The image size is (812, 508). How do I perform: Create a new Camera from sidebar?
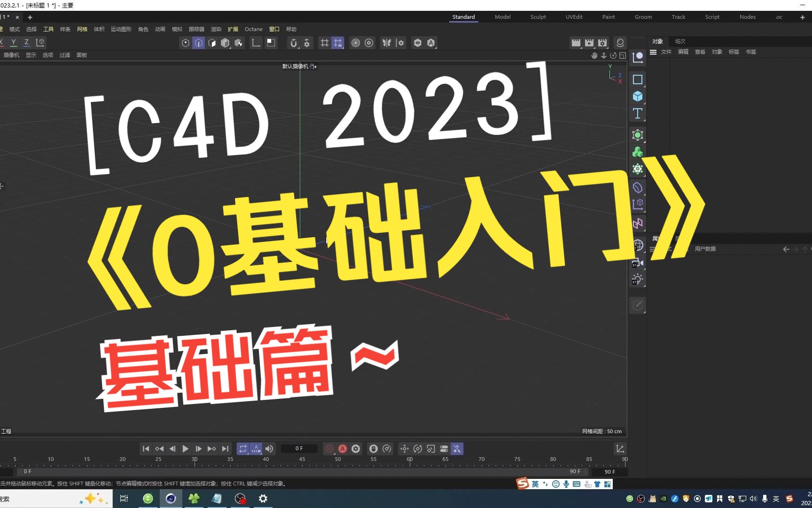(638, 263)
